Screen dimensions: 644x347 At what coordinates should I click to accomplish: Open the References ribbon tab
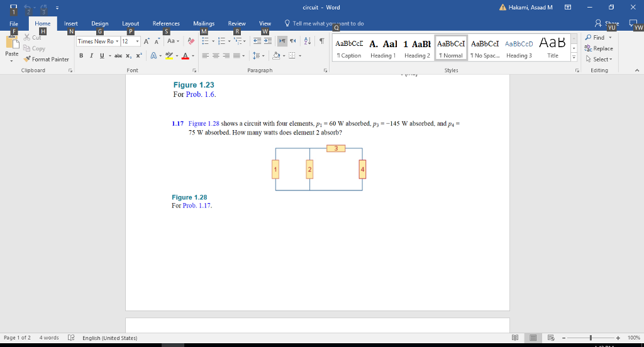166,23
